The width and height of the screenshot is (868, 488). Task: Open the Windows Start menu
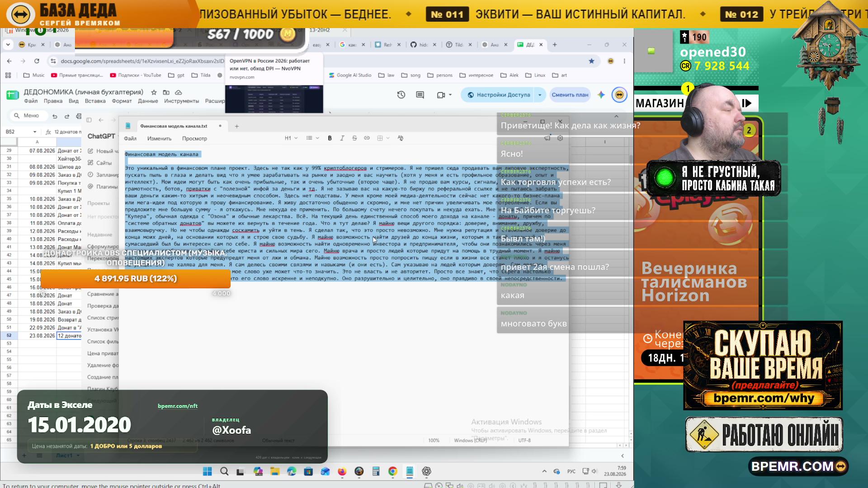point(208,472)
